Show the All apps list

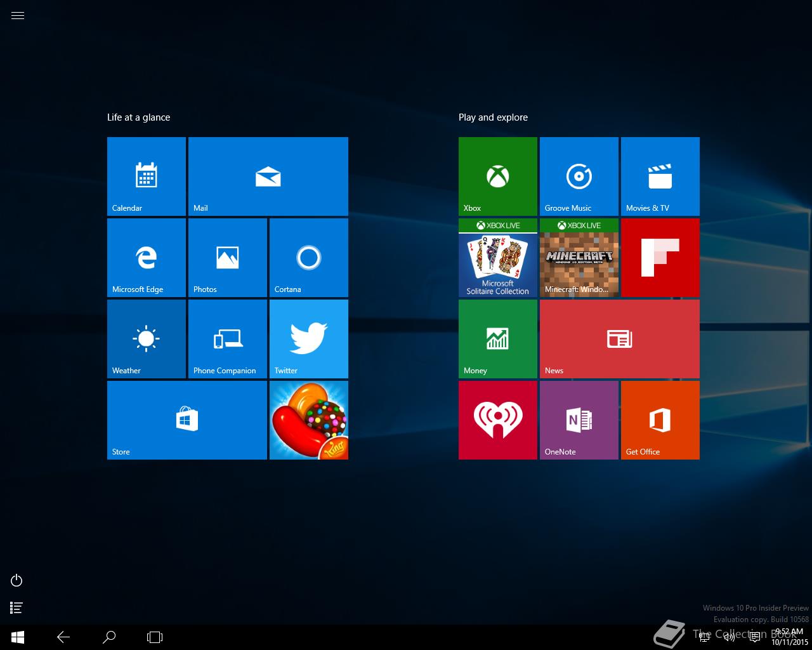point(17,608)
